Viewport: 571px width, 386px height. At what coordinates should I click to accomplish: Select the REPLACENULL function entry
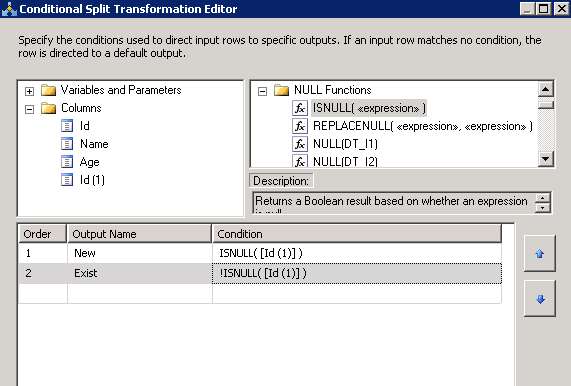[x=423, y=126]
